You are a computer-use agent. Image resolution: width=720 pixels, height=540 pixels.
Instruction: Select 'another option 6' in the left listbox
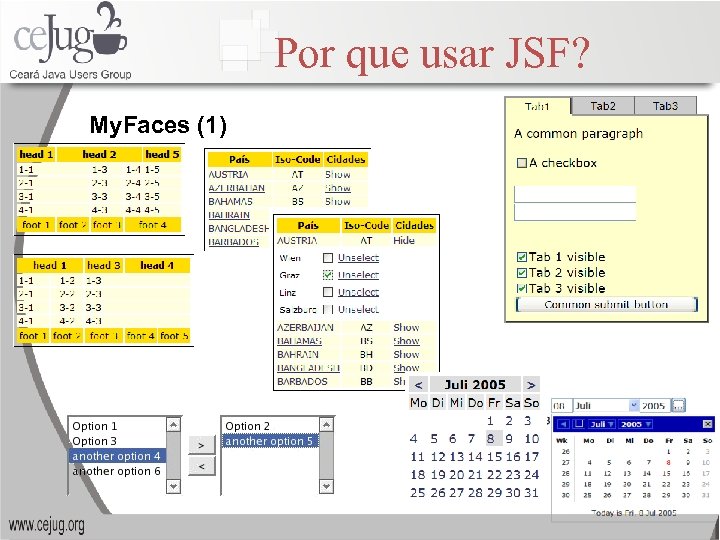tap(117, 471)
